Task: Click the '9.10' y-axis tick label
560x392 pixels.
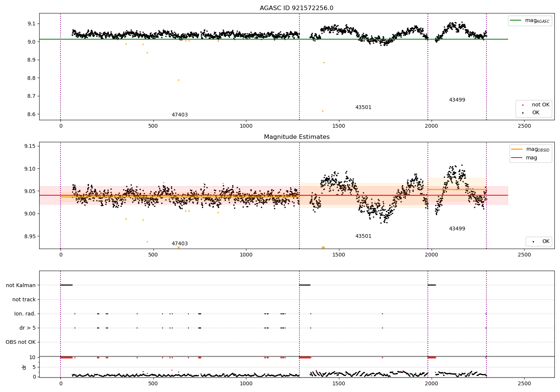Action: pyautogui.click(x=30, y=169)
